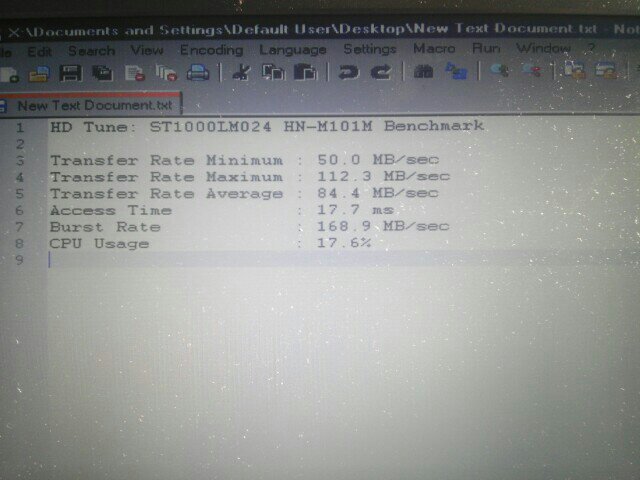The width and height of the screenshot is (640, 480).
Task: Click the 'Access Time' label
Action: [x=111, y=210]
